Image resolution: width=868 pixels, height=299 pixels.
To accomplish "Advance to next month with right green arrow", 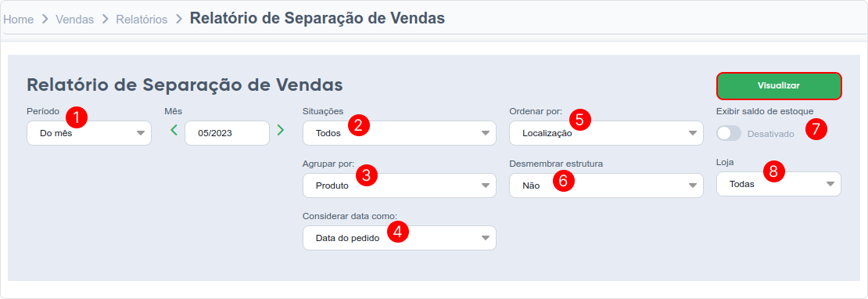I will click(280, 130).
